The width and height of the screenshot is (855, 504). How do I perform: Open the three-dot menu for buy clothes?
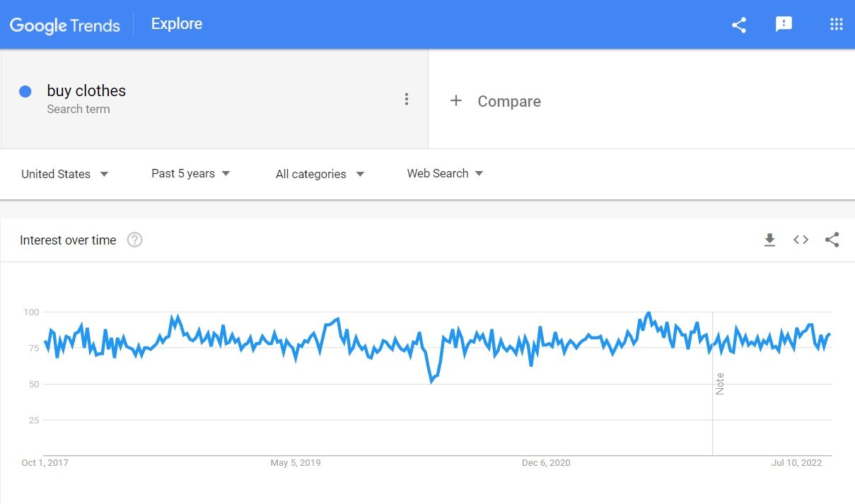point(406,99)
